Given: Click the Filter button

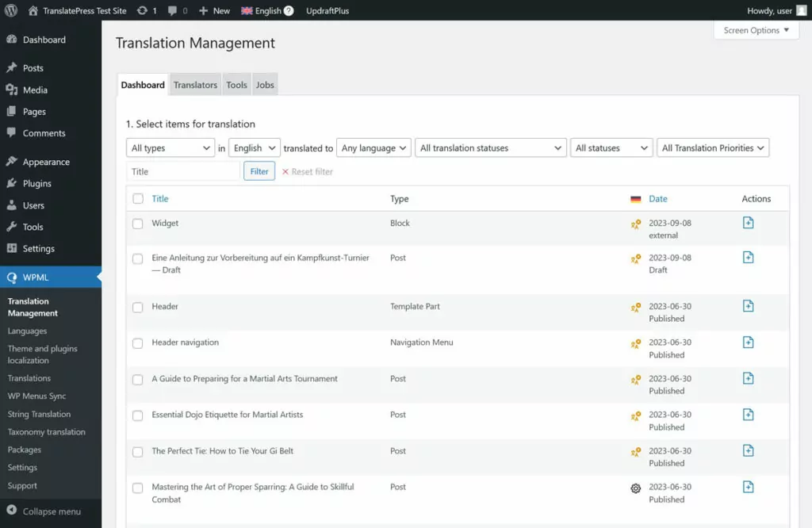Looking at the screenshot, I should tap(259, 171).
